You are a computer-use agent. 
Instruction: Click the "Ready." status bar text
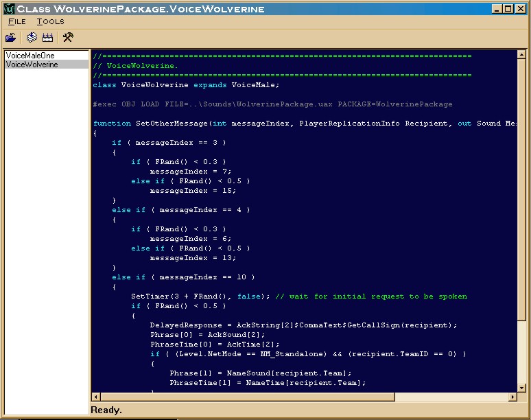pyautogui.click(x=106, y=410)
